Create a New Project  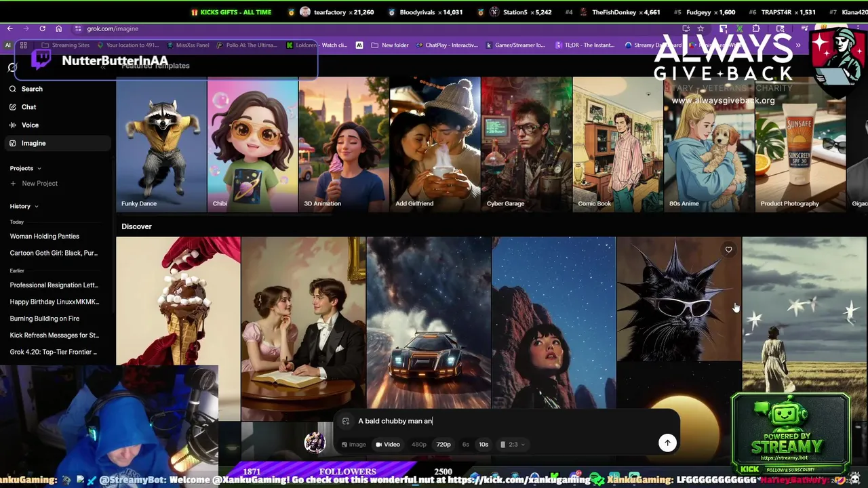click(34, 184)
